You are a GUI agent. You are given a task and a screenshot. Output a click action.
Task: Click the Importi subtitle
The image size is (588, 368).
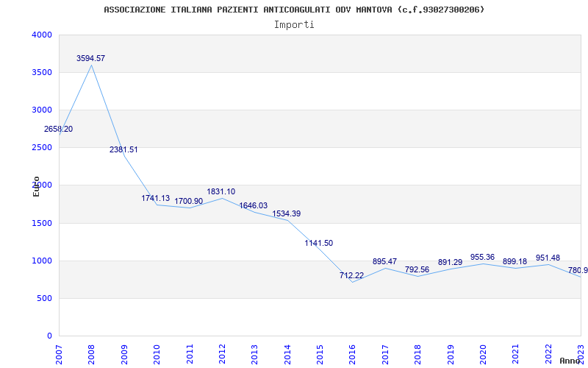click(294, 25)
